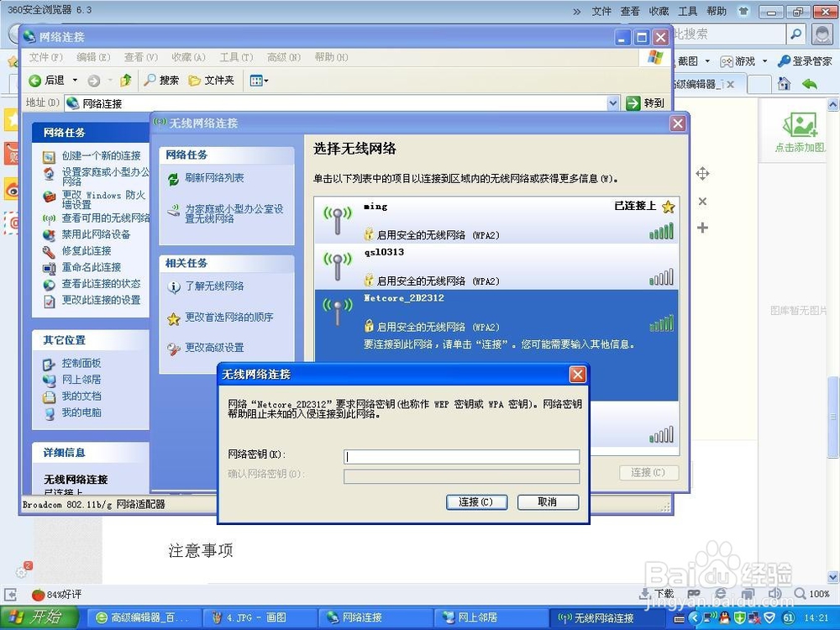Click the green shield antivirus tray icon
This screenshot has height=630, width=840.
click(x=740, y=617)
